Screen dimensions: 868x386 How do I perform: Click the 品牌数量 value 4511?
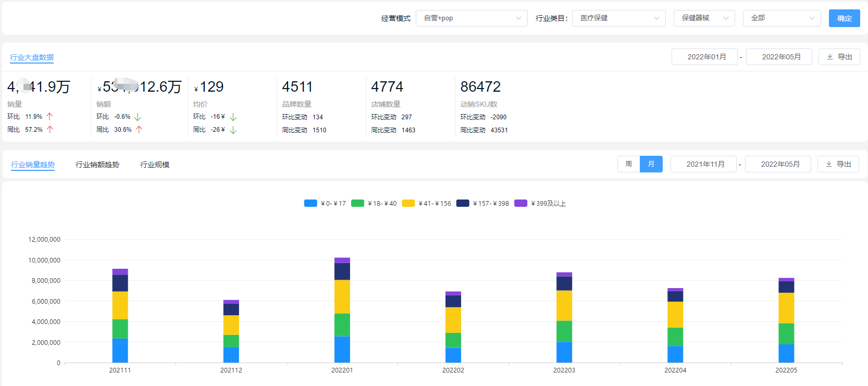click(297, 86)
